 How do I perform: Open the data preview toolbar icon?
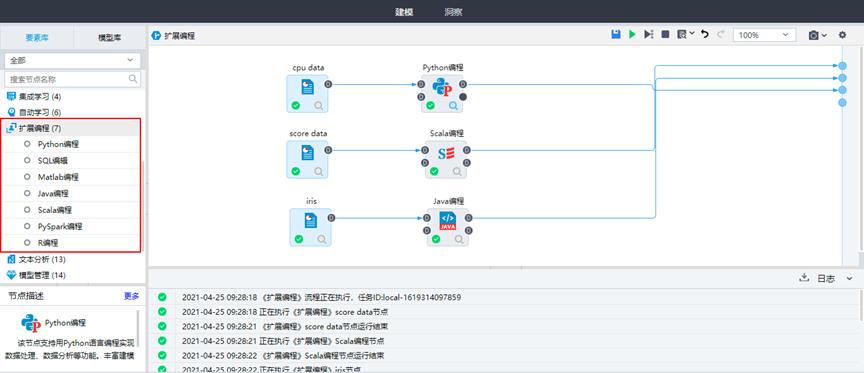[x=683, y=35]
